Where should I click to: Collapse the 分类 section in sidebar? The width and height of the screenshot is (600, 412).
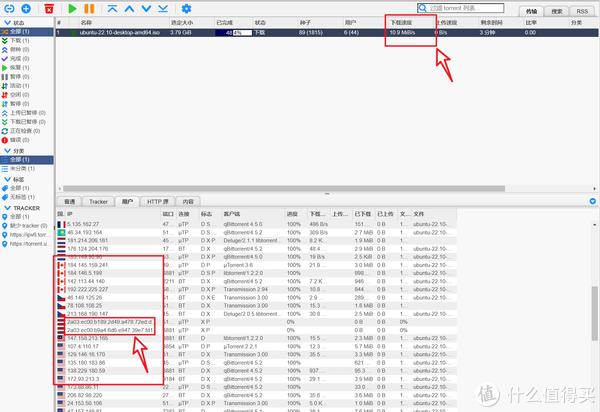[x=7, y=151]
